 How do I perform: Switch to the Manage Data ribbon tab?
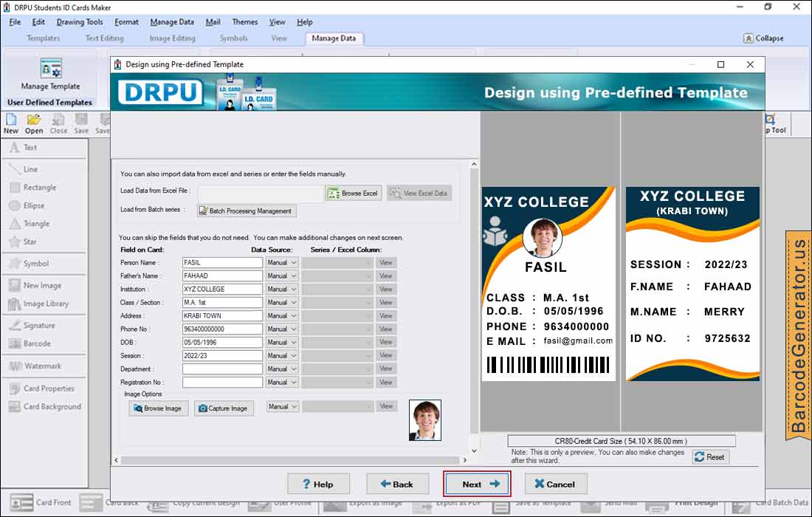click(334, 38)
